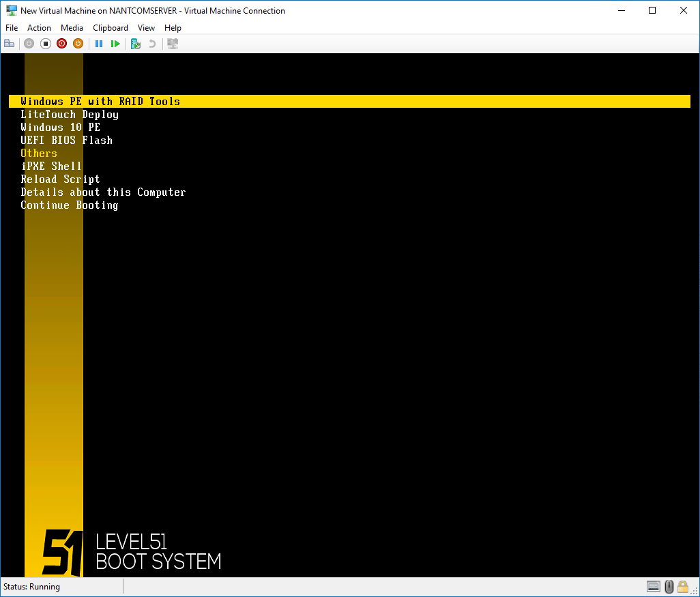Screen dimensions: 700x597
Task: Open the Action menu
Action: click(39, 28)
